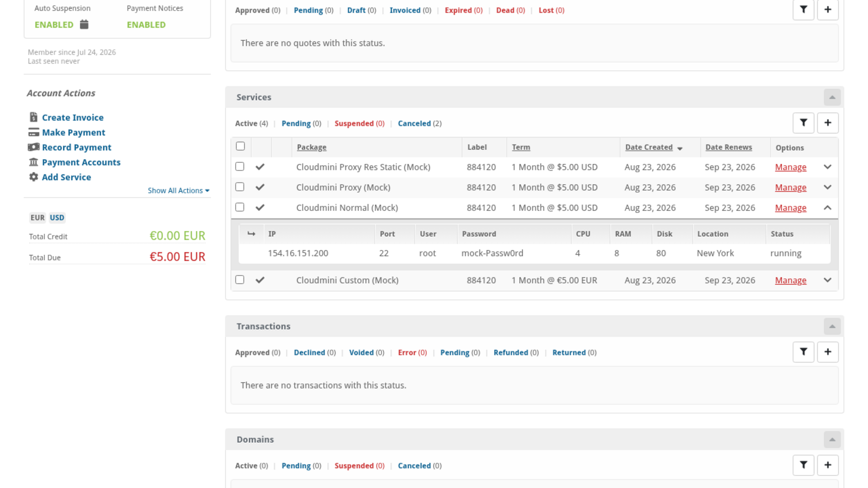Select the password mock-Passw0rd
The height and width of the screenshot is (488, 868).
click(x=492, y=253)
